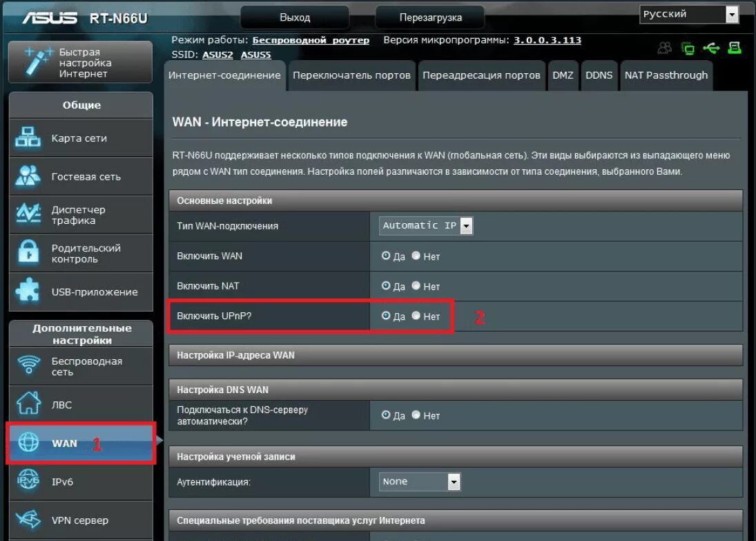Click the Общие sidebar heading

point(81,105)
